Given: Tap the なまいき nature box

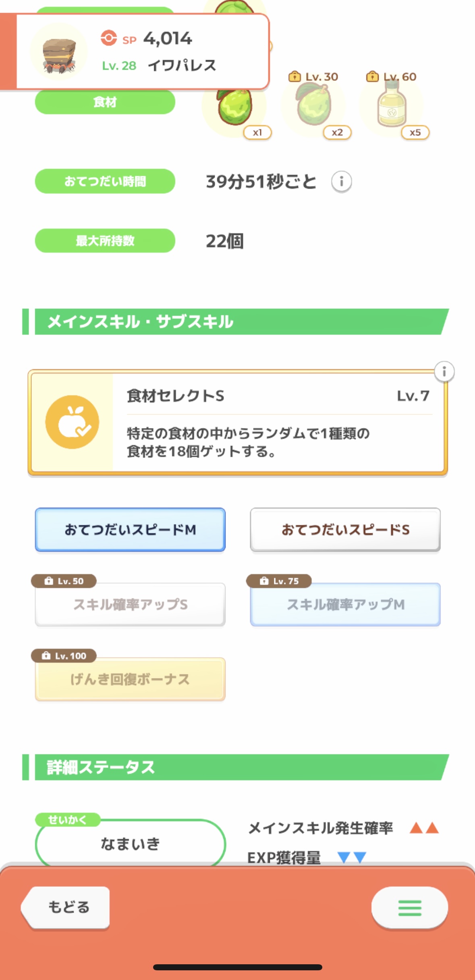Looking at the screenshot, I should 130,843.
